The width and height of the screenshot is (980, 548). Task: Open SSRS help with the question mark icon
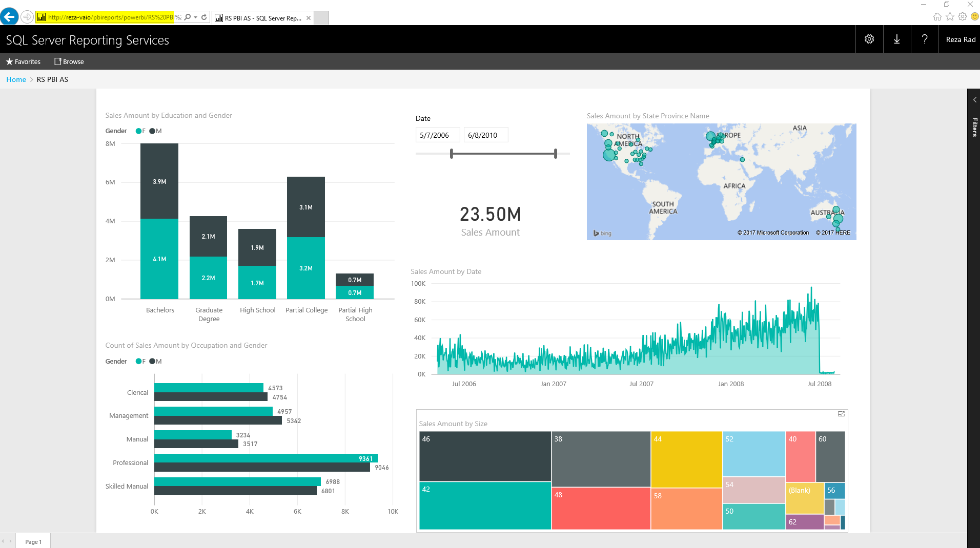pos(924,39)
